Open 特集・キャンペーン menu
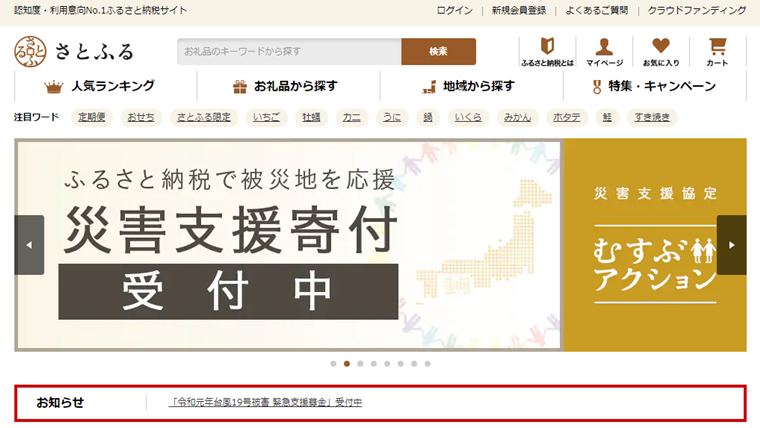The width and height of the screenshot is (760, 428). 654,86
